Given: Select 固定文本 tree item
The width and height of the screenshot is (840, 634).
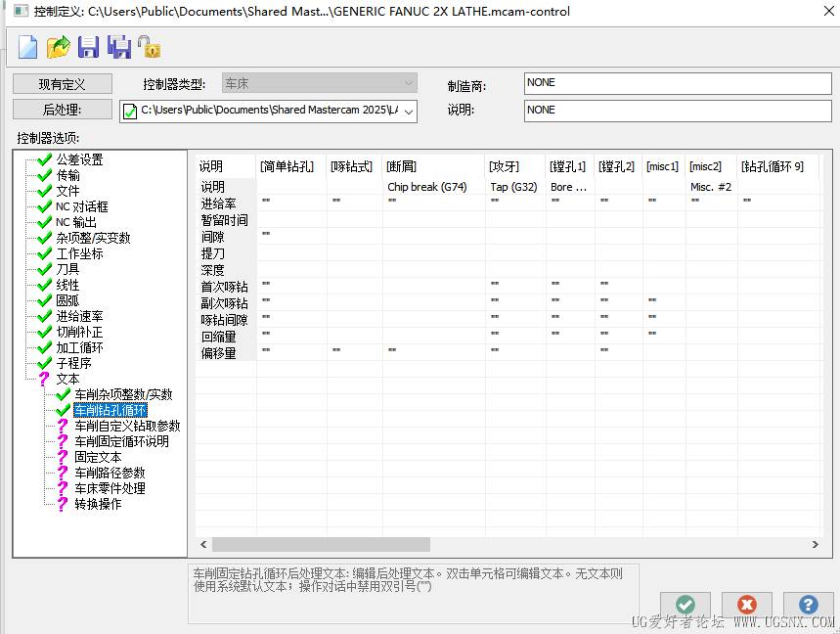Looking at the screenshot, I should tap(98, 457).
